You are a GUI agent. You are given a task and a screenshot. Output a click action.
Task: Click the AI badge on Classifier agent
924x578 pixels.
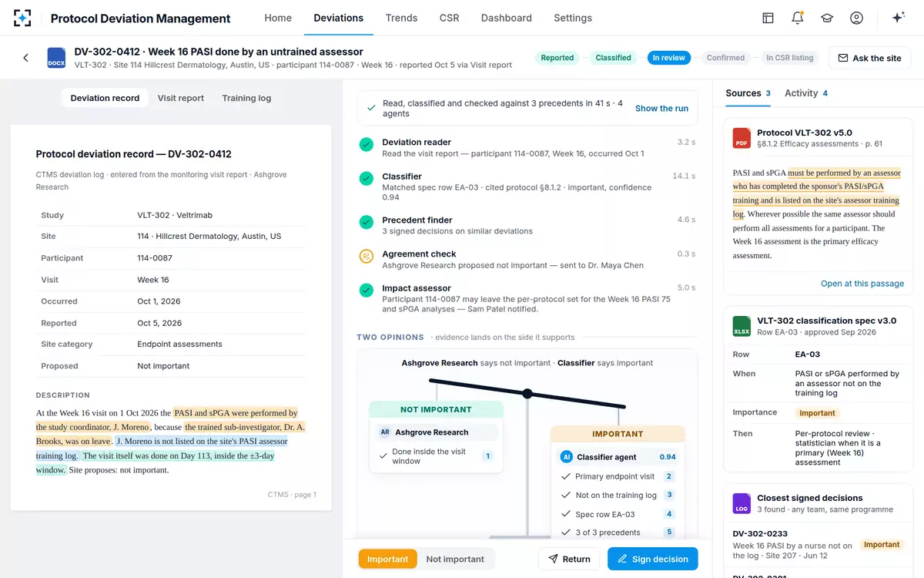click(567, 457)
